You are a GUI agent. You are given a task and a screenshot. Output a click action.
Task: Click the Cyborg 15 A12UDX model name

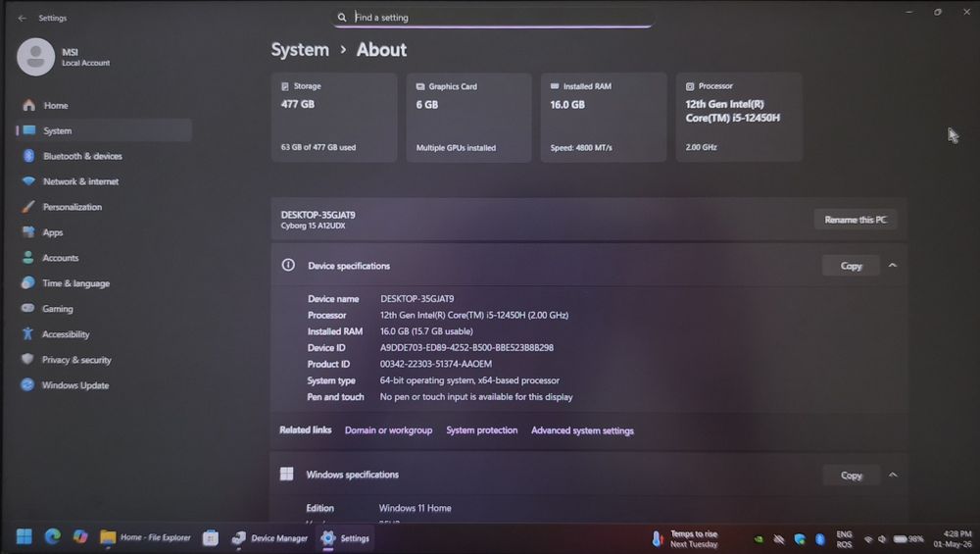click(x=313, y=226)
